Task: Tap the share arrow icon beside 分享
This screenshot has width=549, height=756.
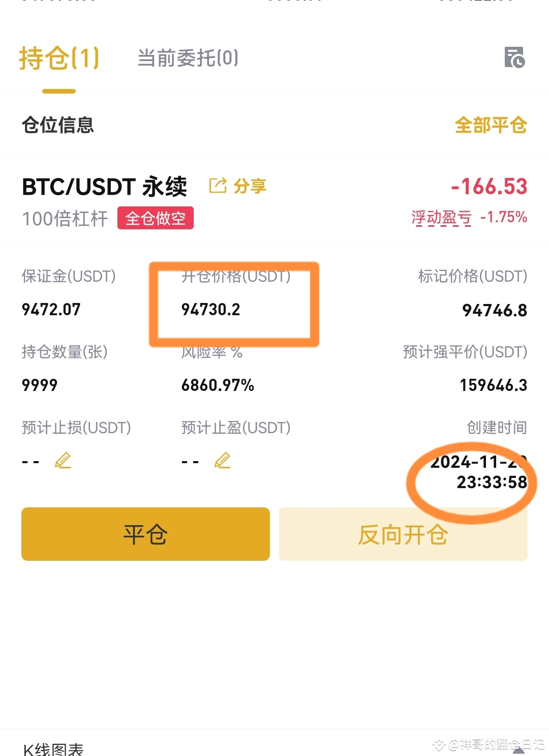Action: click(218, 186)
